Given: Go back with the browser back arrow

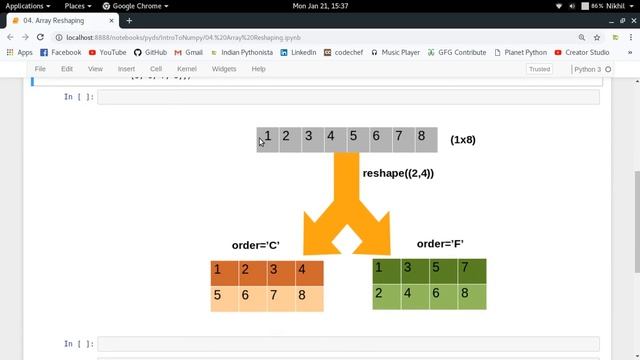Looking at the screenshot, I should pos(10,37).
